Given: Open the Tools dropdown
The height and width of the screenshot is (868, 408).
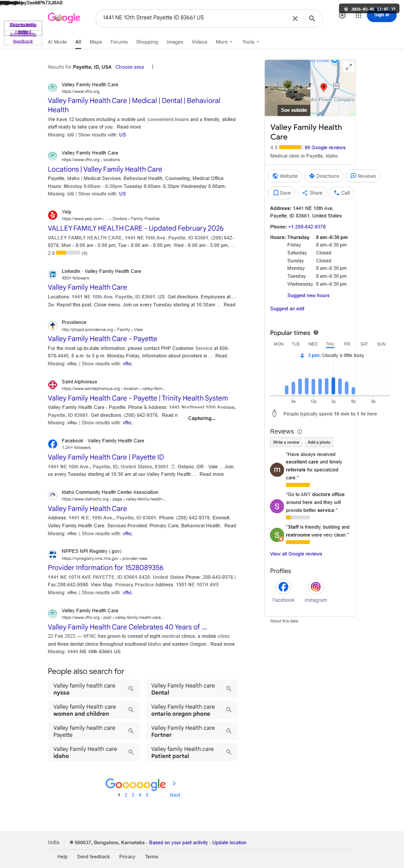Looking at the screenshot, I should click(251, 42).
